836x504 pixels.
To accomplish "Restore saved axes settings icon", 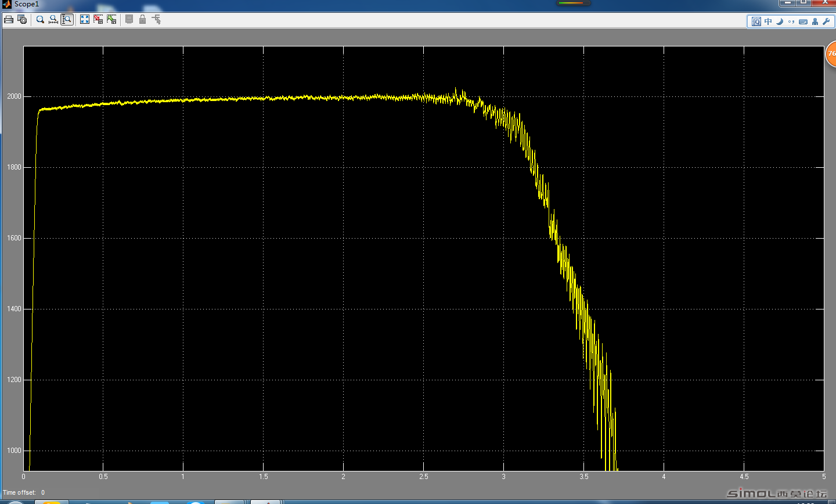I will [111, 20].
